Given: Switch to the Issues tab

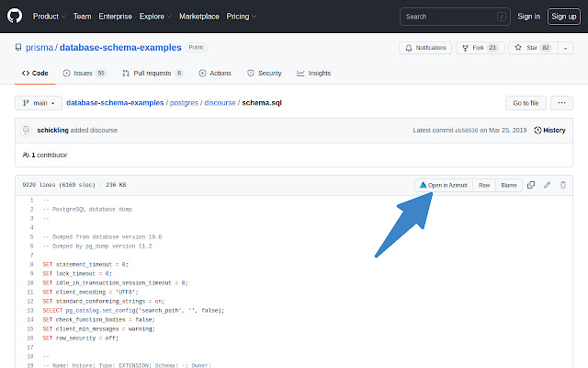Looking at the screenshot, I should (84, 73).
